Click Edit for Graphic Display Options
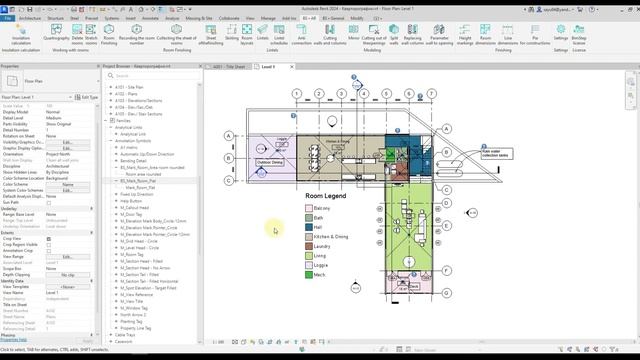The image size is (640, 360). coord(68,148)
